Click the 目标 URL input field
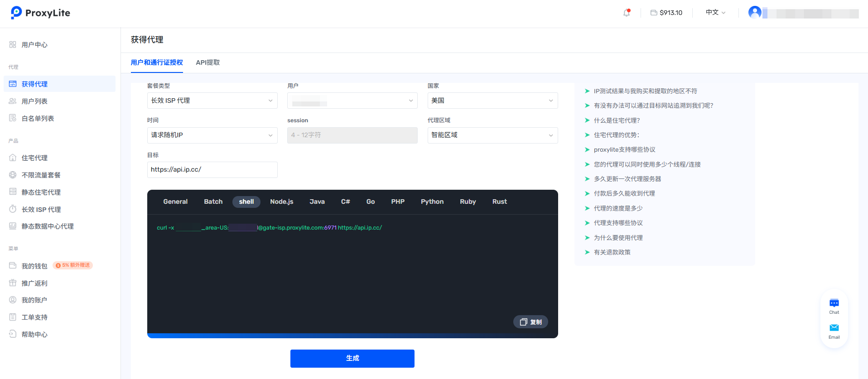This screenshot has height=379, width=868. [212, 170]
